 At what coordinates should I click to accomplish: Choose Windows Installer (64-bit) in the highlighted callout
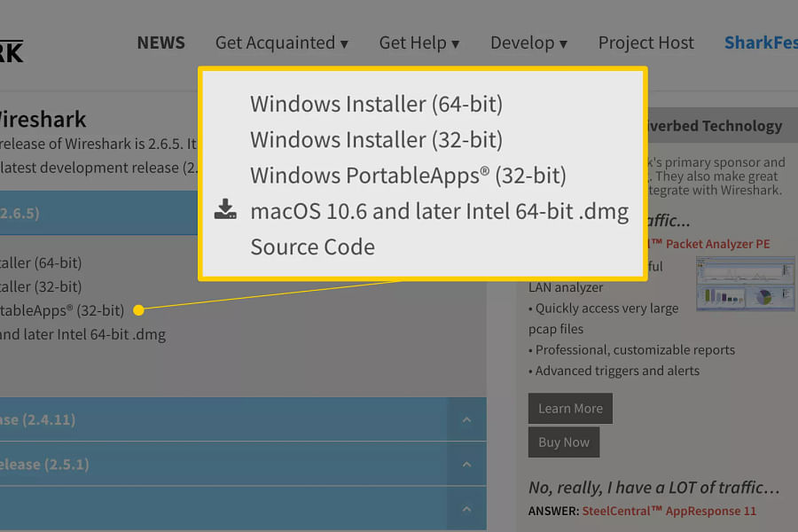pyautogui.click(x=376, y=104)
